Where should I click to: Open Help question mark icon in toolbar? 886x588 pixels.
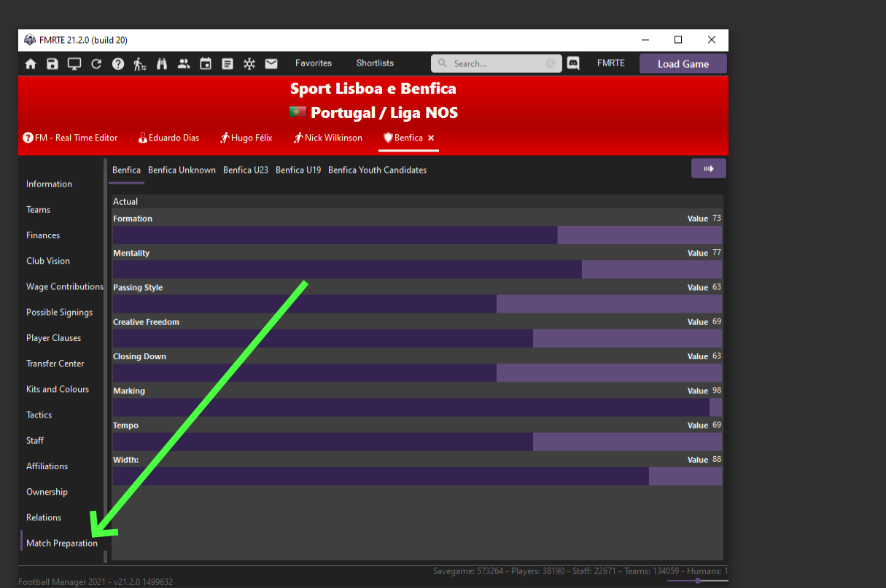[118, 64]
